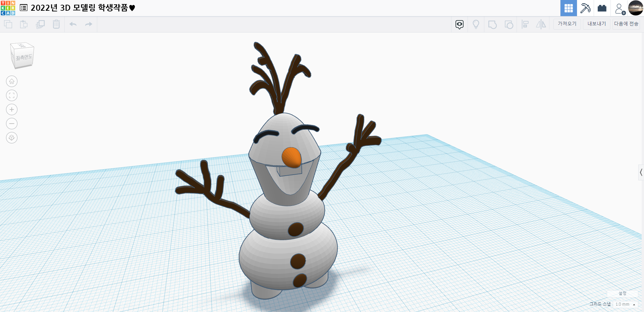The image size is (644, 312).
Task: Click the group shapes icon
Action: pos(492,25)
